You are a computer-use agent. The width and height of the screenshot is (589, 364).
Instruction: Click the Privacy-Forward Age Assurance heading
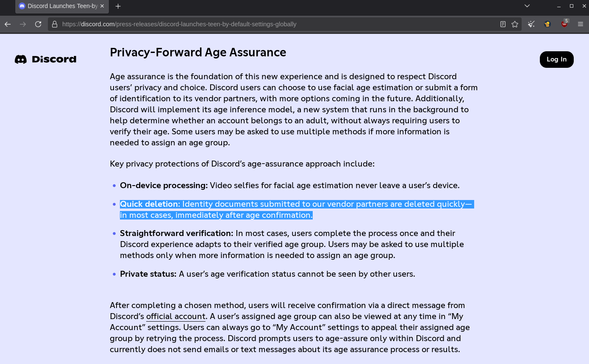[198, 53]
